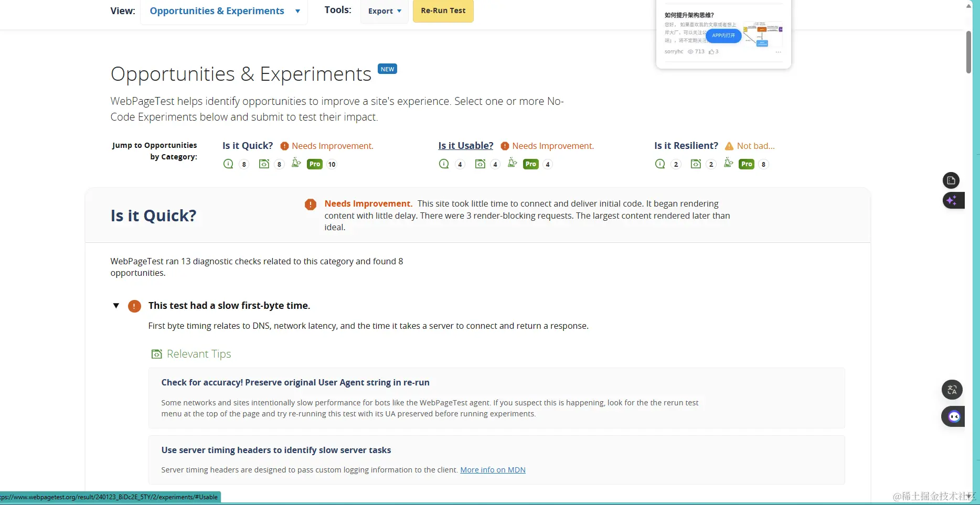The height and width of the screenshot is (505, 980).
Task: Click the opportunities info icon under Is it Usable?
Action: (444, 164)
